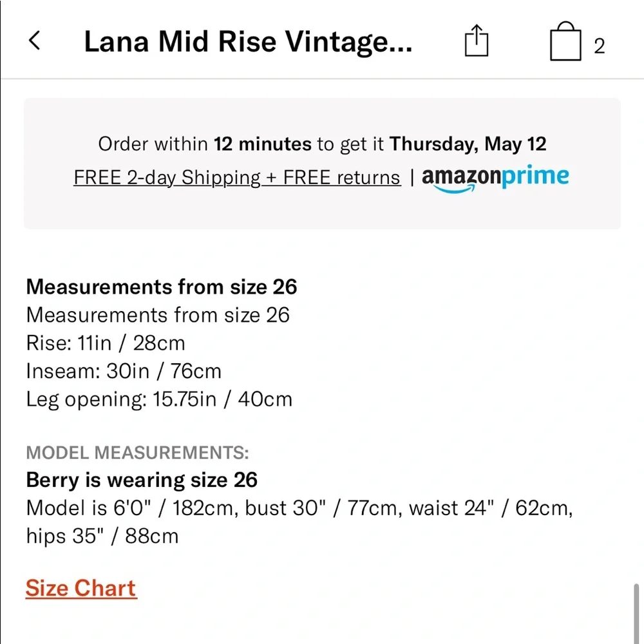Open the shopping bag
The height and width of the screenshot is (644, 644).
pos(565,43)
